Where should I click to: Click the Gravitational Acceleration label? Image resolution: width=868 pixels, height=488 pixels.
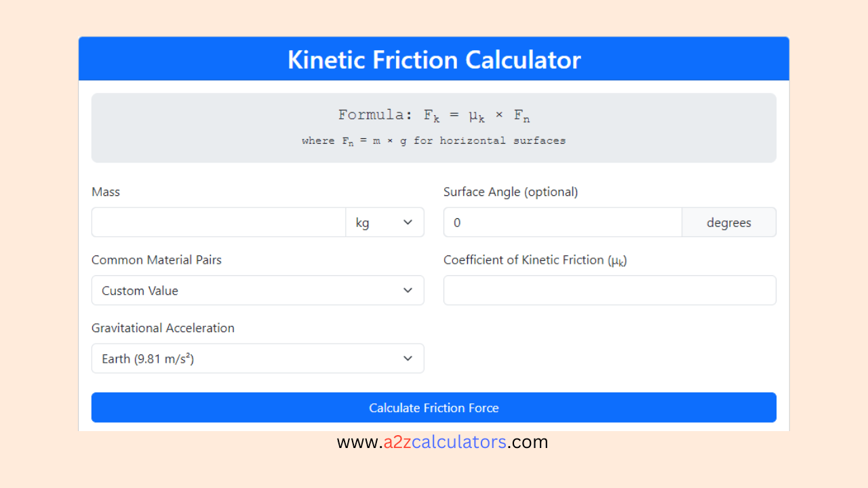[x=163, y=327]
